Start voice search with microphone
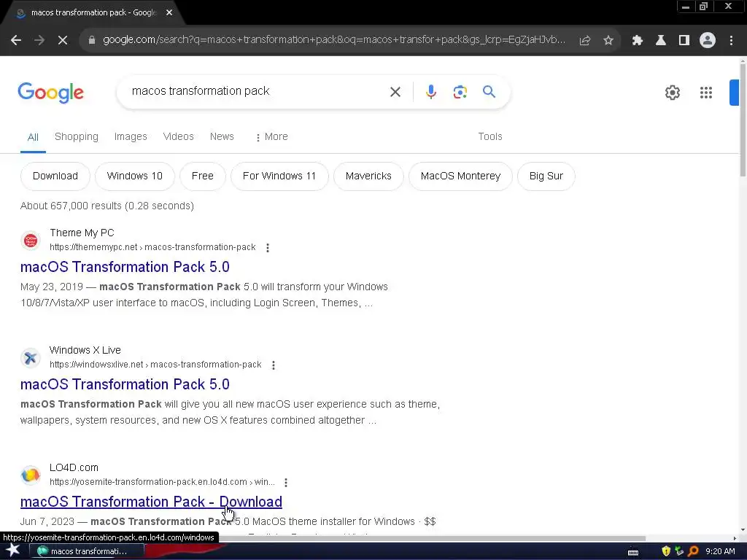 430,91
